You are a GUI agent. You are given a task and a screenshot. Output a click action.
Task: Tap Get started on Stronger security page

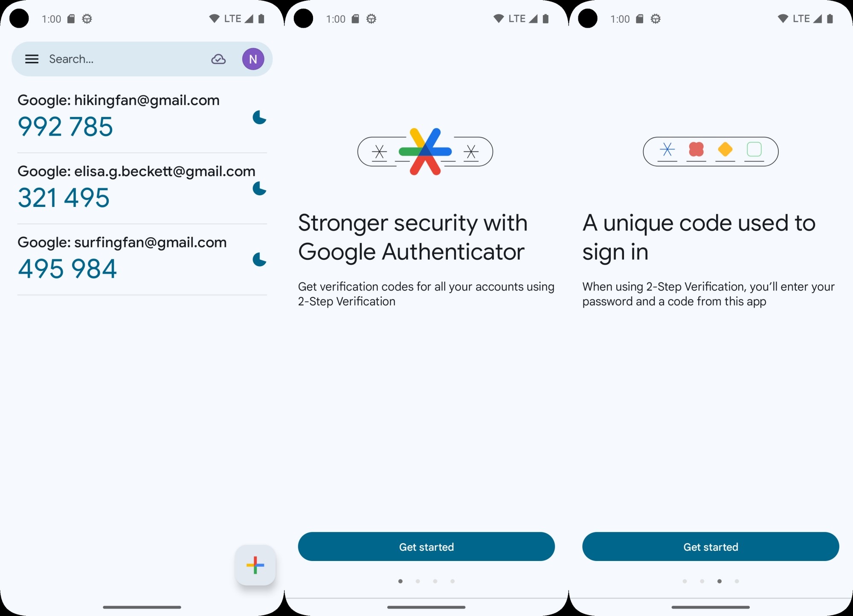click(426, 546)
